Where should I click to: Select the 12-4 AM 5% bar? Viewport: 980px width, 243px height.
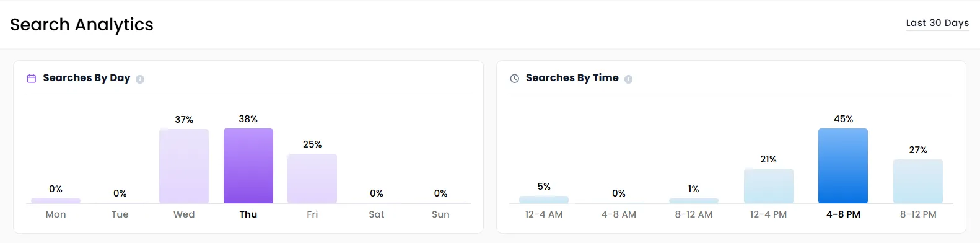click(x=544, y=200)
